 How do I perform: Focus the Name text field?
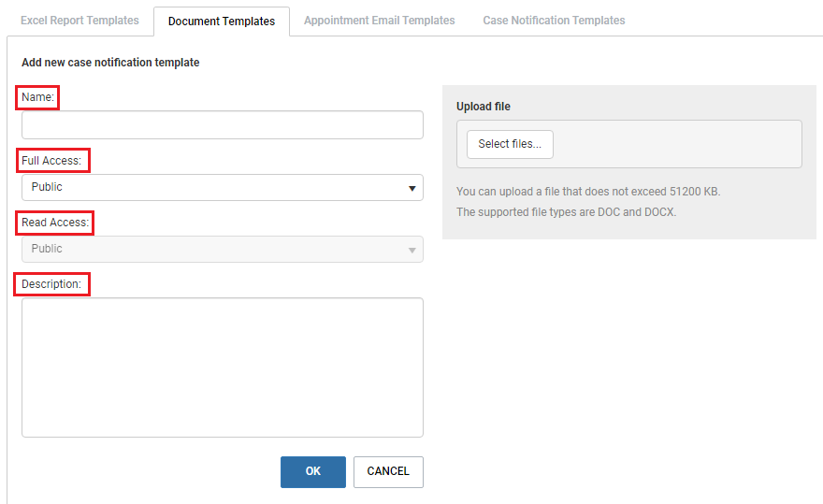pyautogui.click(x=223, y=125)
